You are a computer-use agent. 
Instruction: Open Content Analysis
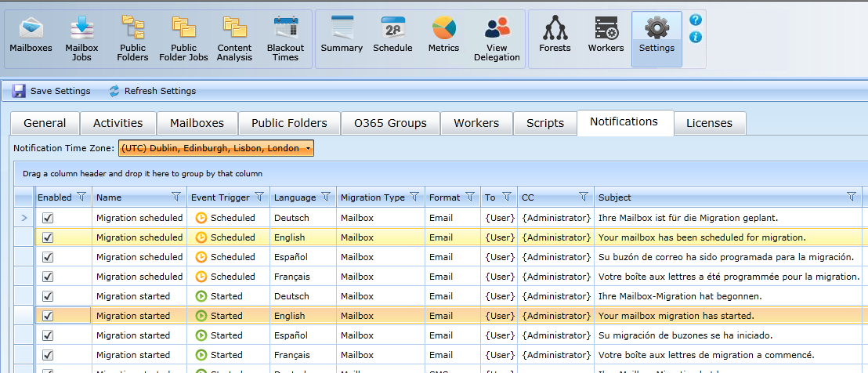pos(234,37)
